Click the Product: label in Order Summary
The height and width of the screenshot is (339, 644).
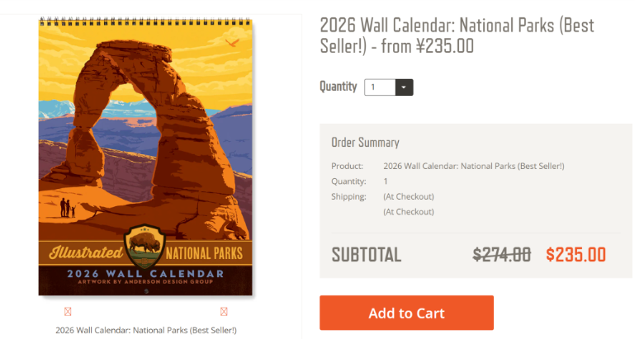[347, 167]
